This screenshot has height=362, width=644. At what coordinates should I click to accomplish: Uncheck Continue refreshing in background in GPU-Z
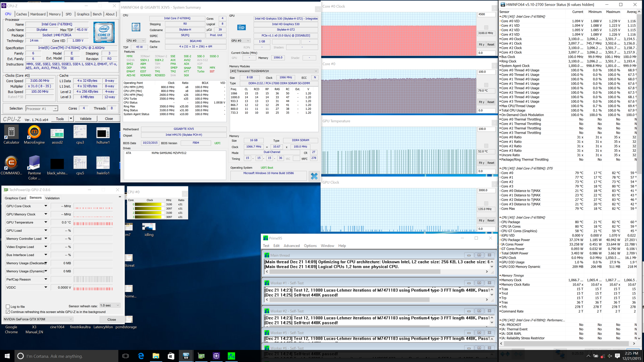coord(8,312)
